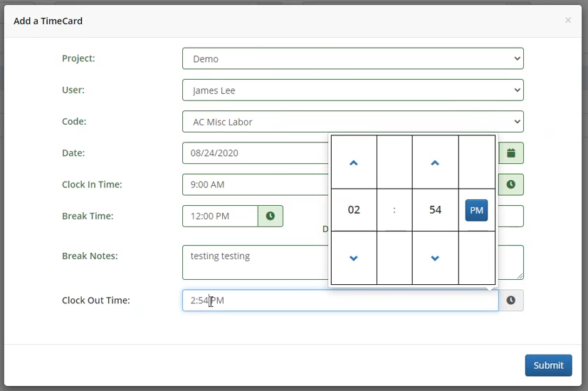Focus the Break Notes text area
The height and width of the screenshot is (391, 588).
255,262
